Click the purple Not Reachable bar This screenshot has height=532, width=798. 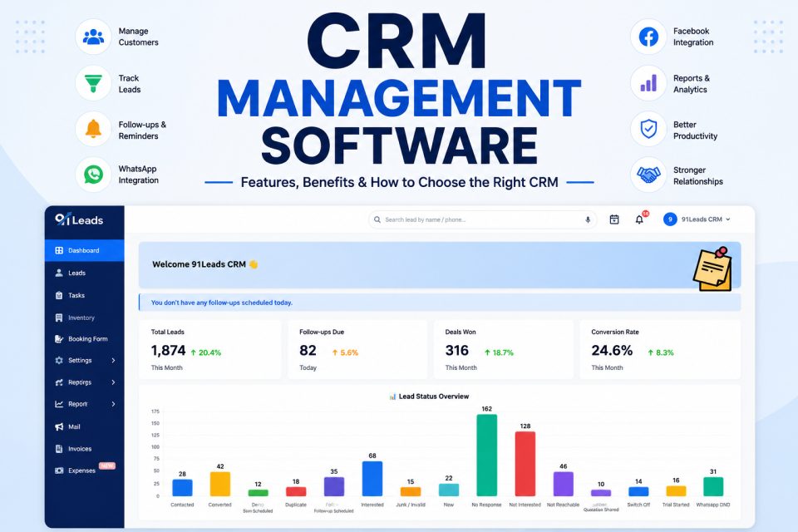564,484
